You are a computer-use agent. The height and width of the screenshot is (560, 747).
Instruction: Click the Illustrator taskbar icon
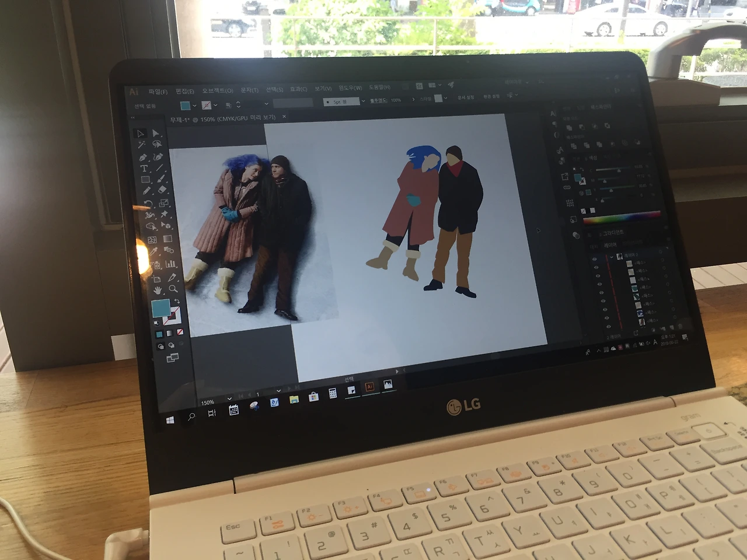click(369, 387)
